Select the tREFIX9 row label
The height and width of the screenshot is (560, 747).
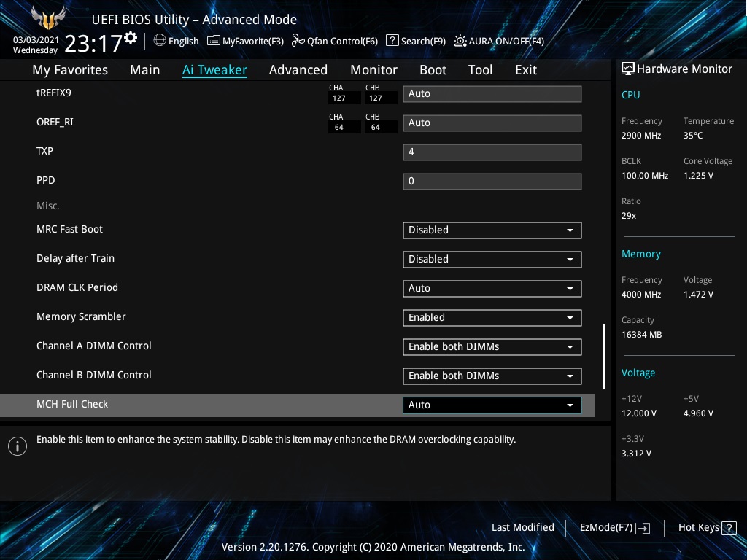click(x=54, y=93)
